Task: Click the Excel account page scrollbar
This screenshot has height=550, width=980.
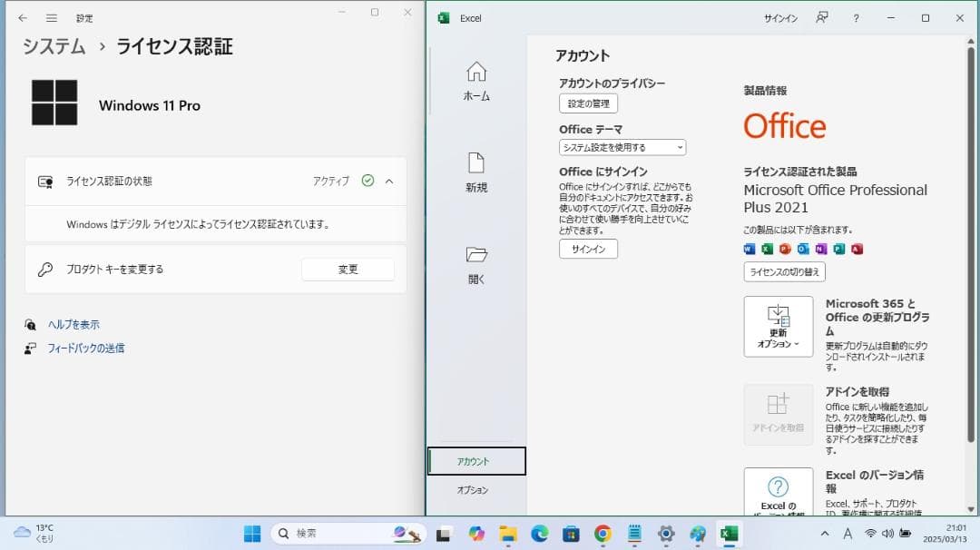Action: point(971,244)
